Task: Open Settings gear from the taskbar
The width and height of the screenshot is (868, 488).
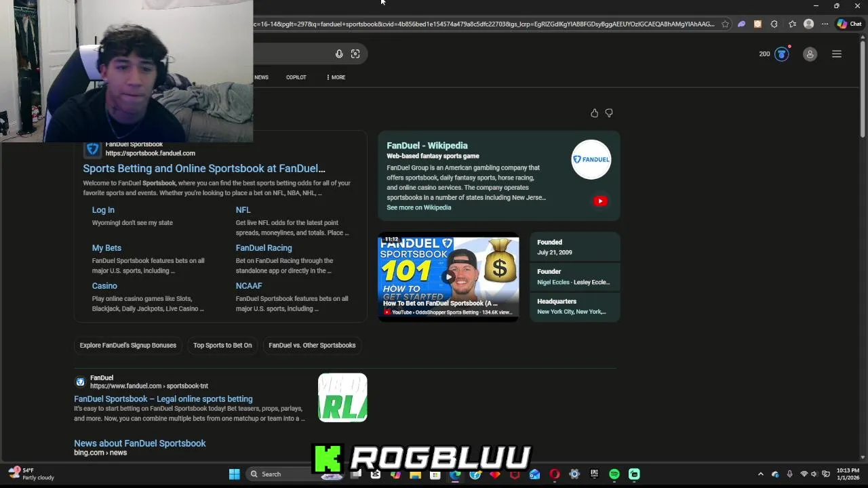Action: coord(574,474)
